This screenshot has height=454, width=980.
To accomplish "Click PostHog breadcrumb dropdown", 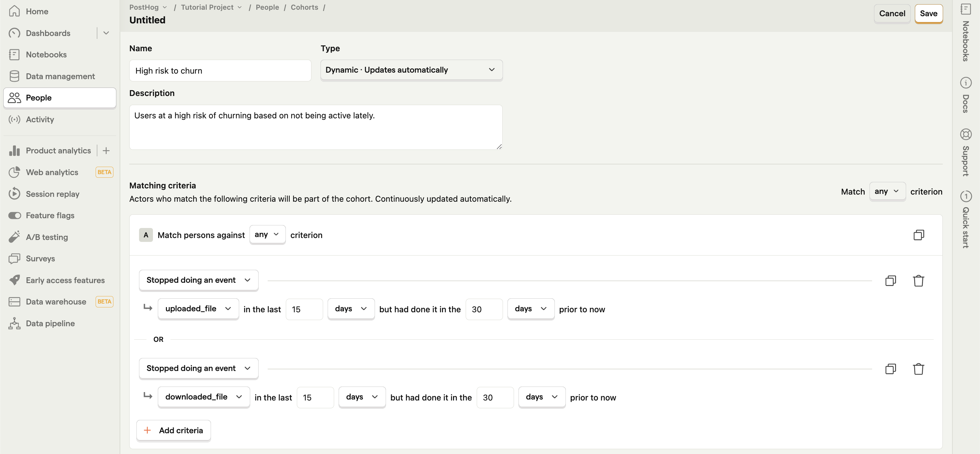I will [x=148, y=7].
